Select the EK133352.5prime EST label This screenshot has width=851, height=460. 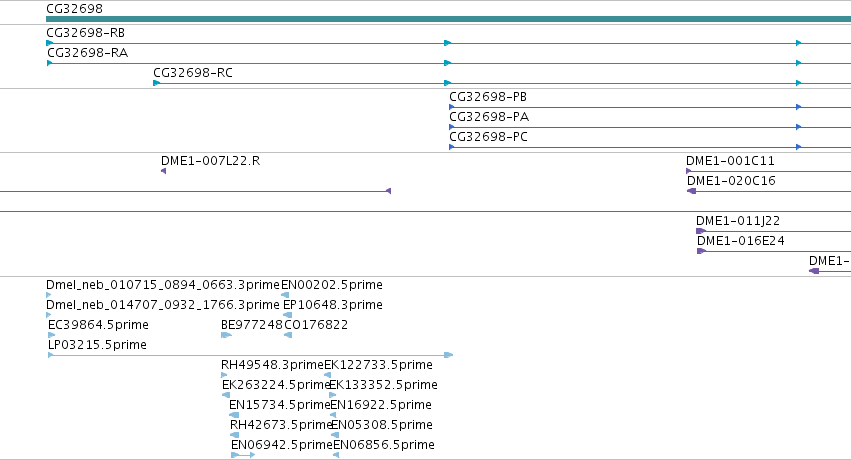click(x=383, y=385)
